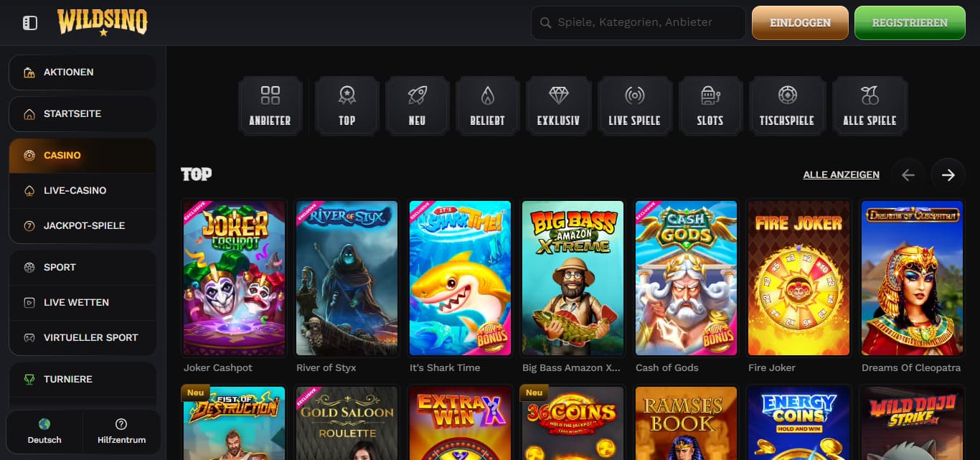Open the Beliebt flame category
Screen dimensions: 980x460
[x=488, y=105]
